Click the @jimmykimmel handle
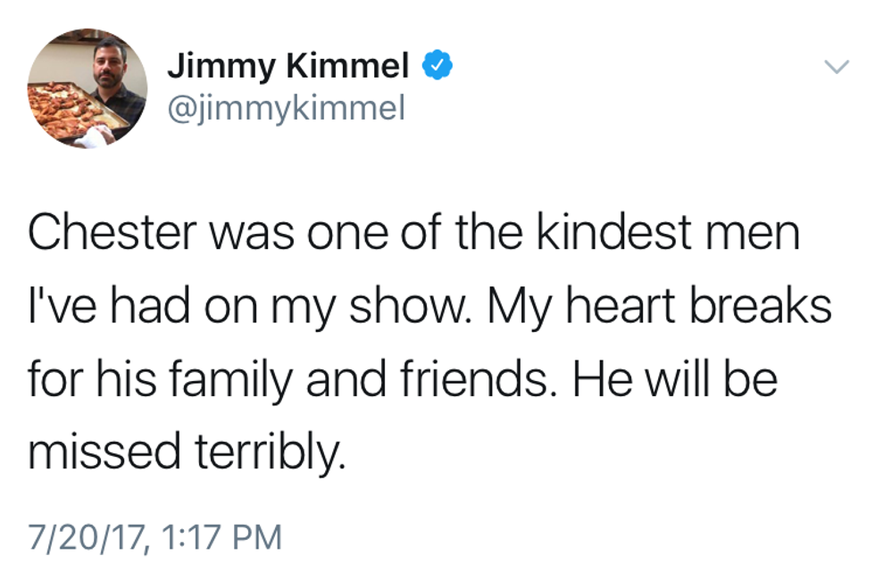875x588 pixels. click(x=286, y=109)
